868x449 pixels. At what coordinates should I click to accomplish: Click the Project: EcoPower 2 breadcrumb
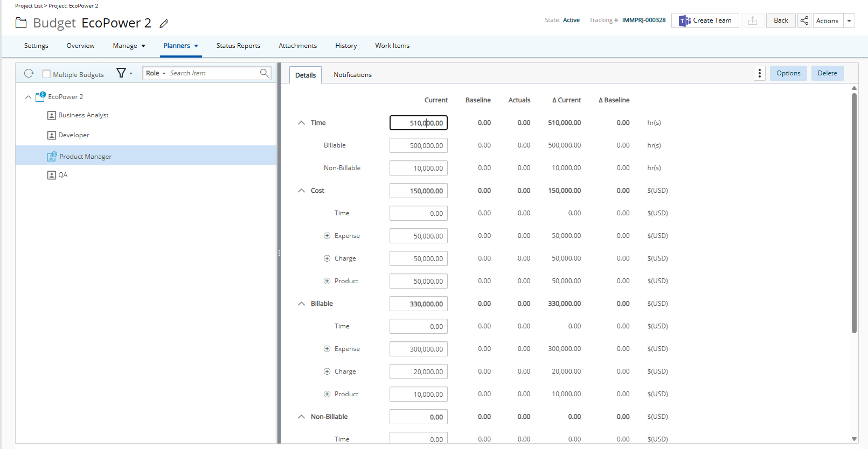click(73, 6)
